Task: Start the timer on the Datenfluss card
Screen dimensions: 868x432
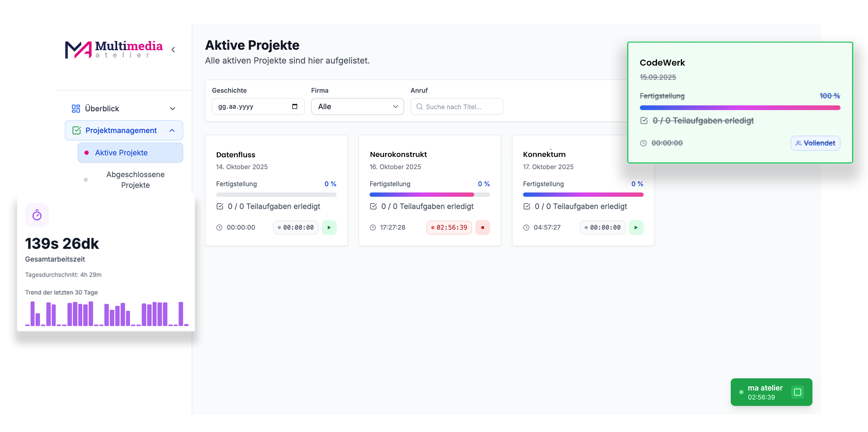Action: coord(329,227)
